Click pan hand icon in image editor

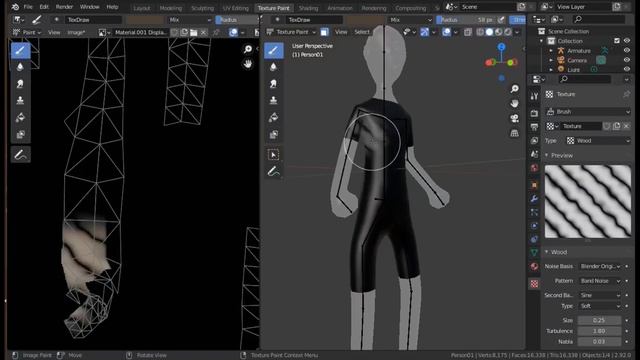[x=248, y=64]
